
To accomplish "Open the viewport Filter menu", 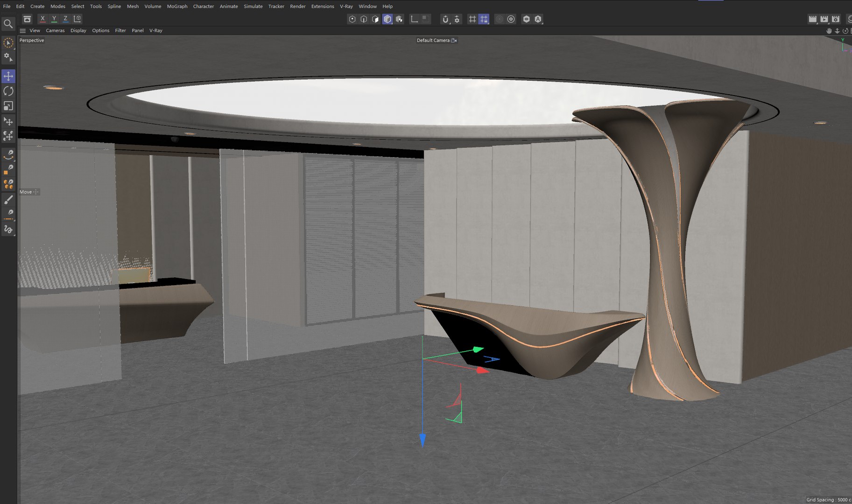I will [120, 30].
